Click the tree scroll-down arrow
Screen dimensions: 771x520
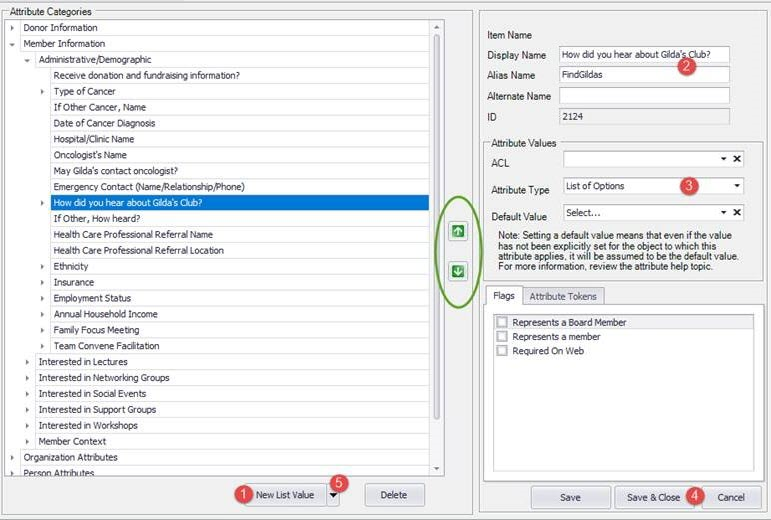coord(437,469)
